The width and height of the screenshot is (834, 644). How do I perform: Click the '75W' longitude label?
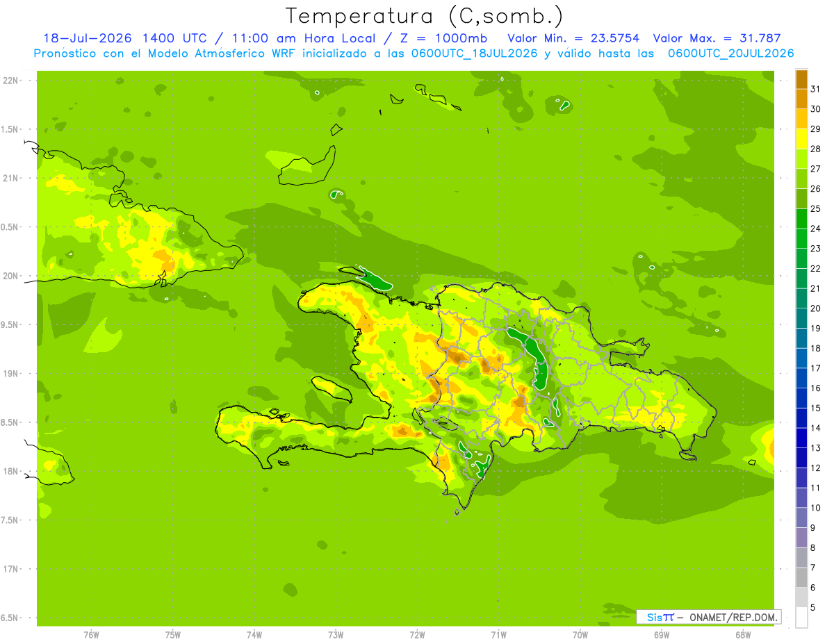(x=172, y=634)
